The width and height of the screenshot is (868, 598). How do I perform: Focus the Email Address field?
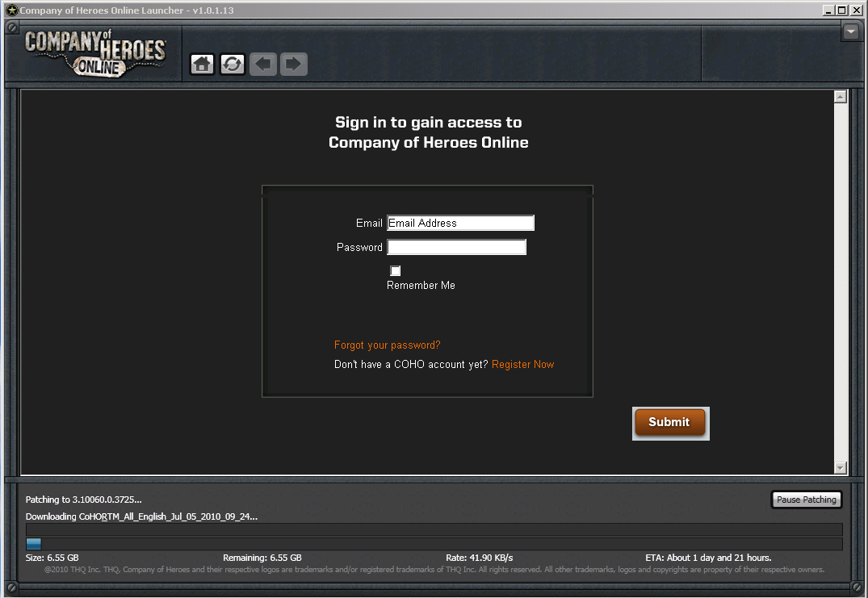coord(460,223)
